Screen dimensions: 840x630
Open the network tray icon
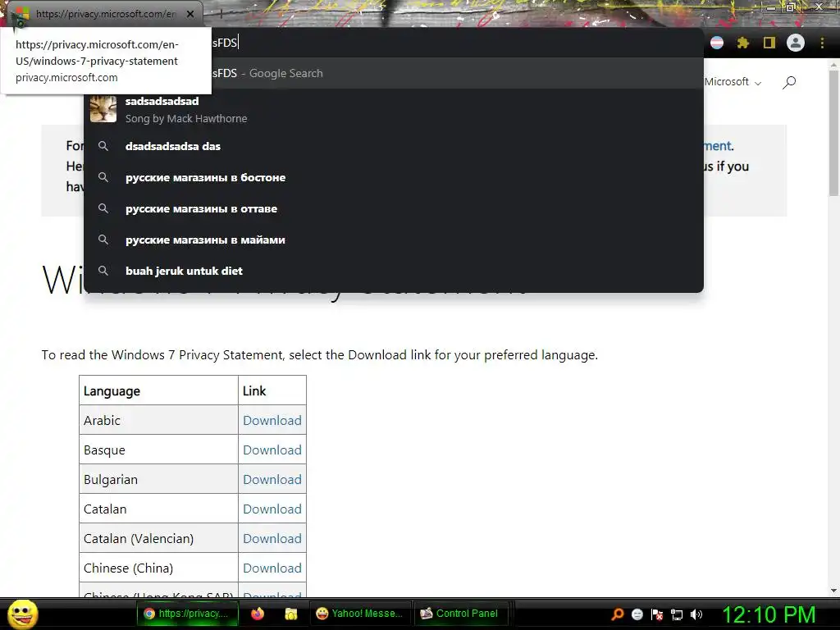click(x=677, y=615)
